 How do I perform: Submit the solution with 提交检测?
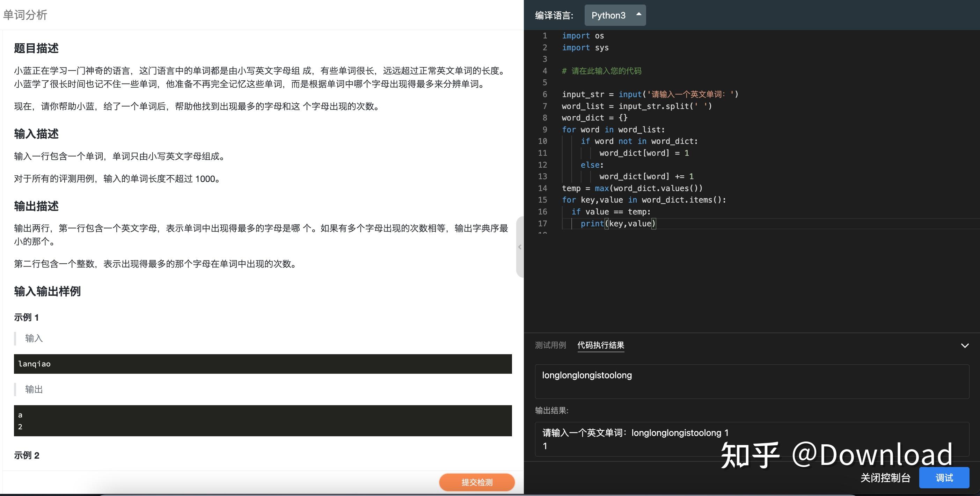click(477, 482)
